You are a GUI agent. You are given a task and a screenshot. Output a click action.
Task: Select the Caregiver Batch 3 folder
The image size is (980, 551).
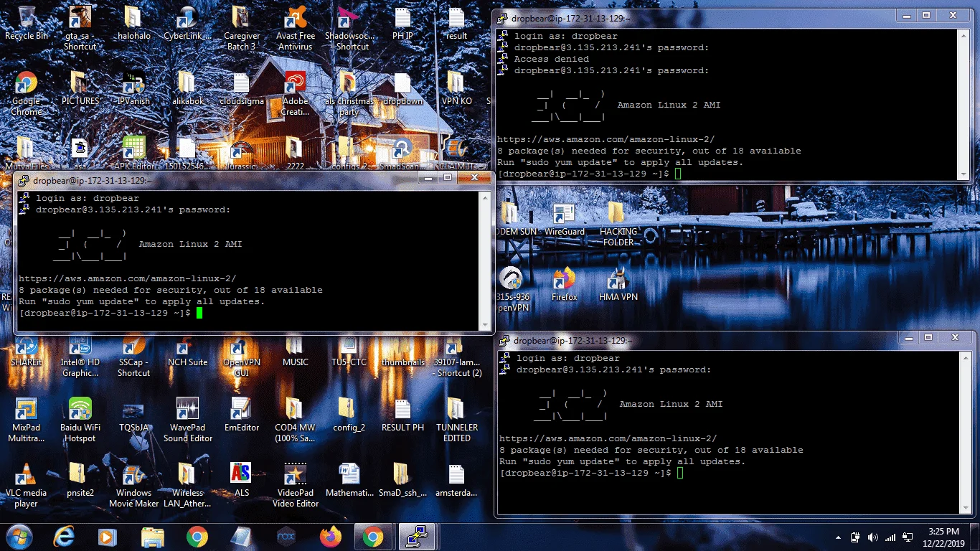[x=242, y=27]
